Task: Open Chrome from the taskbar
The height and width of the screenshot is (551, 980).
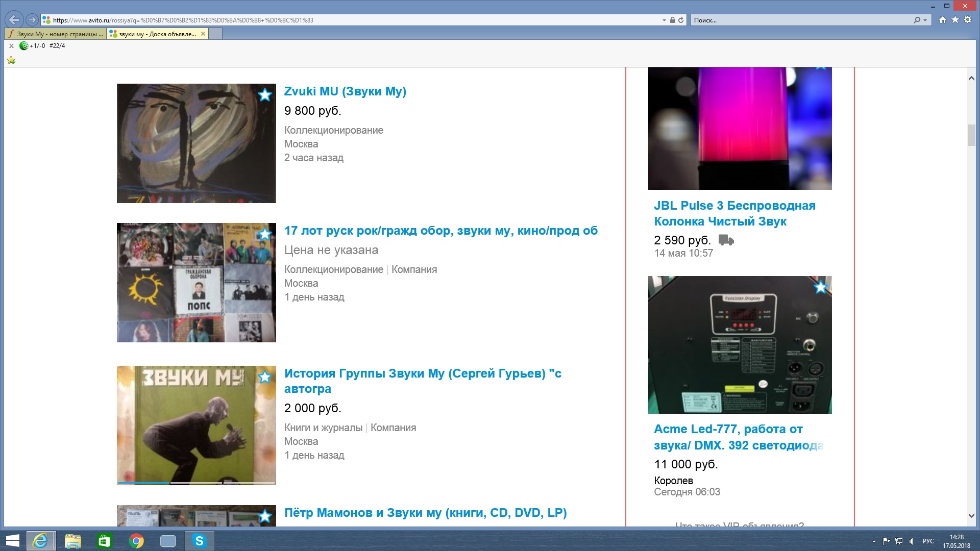Action: coord(136,541)
